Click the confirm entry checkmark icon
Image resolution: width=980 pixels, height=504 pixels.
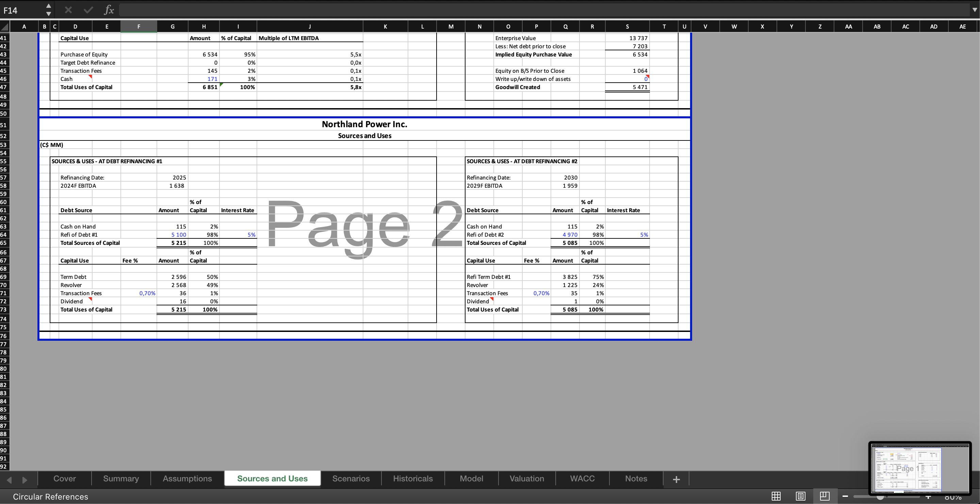coord(88,10)
